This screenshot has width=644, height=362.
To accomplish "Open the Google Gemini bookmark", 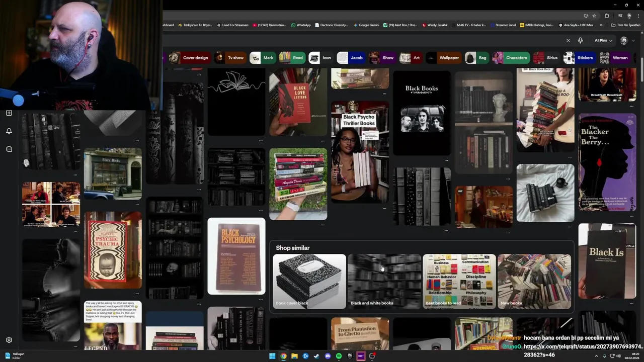I will coord(366,25).
